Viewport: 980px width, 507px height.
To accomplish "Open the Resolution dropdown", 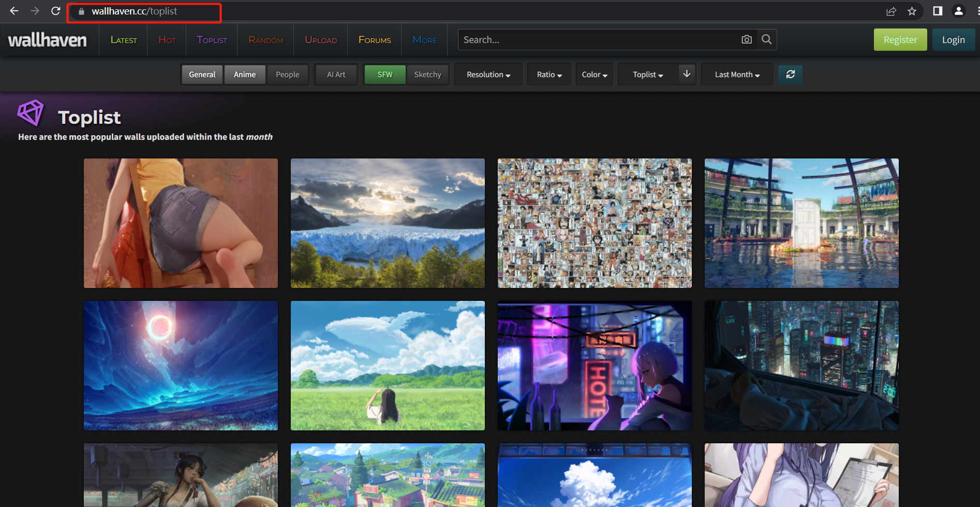I will pos(488,75).
